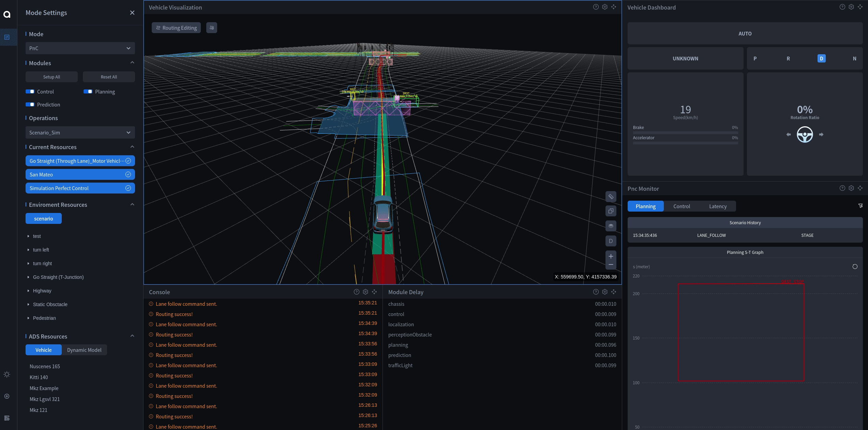Open the Scenario_Sim operations dropdown
868x430 pixels.
[80, 132]
